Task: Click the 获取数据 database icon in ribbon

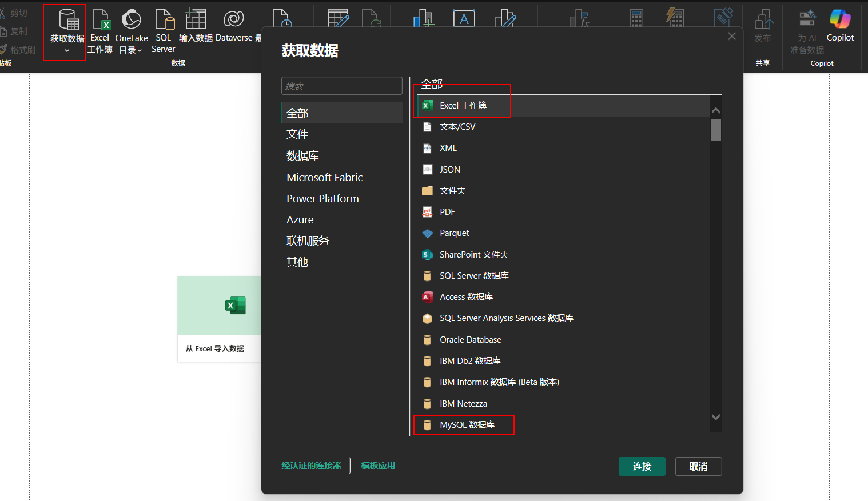Action: coord(69,20)
